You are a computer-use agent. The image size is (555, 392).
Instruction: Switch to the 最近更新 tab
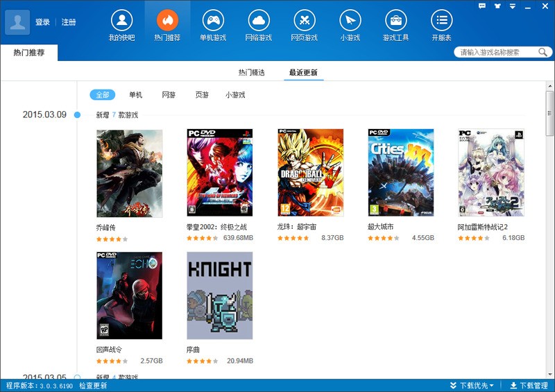click(303, 73)
